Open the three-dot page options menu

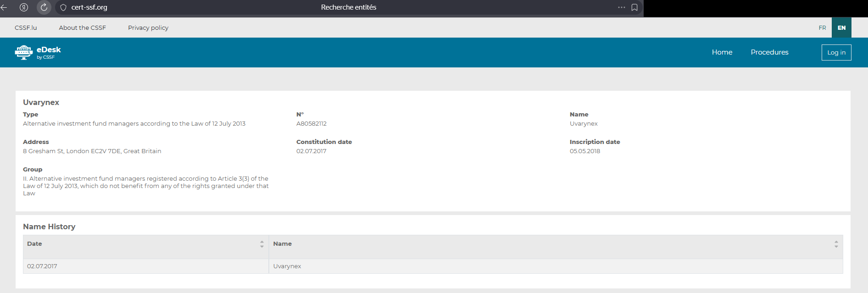pos(622,7)
